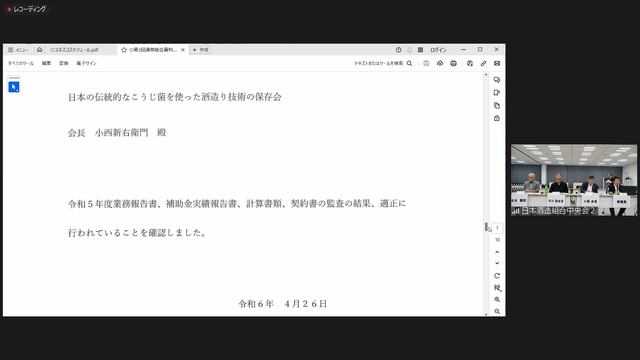Click the date text 令和6年 4月26日
Viewport: 640px width, 360px height.
283,304
